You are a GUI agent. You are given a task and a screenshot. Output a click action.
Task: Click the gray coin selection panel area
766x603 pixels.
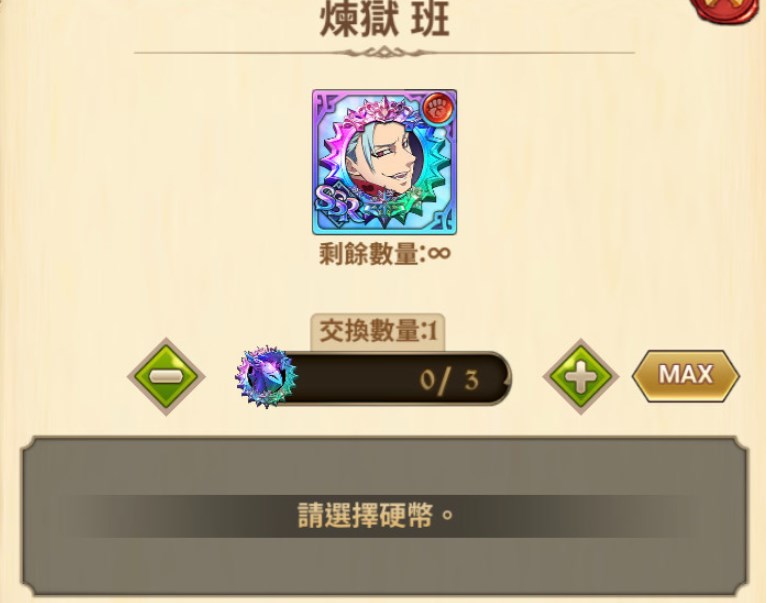(384, 516)
